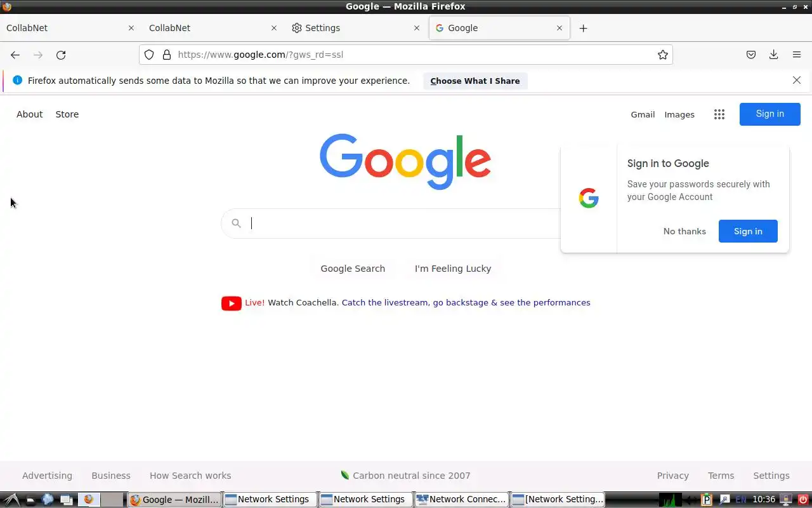Open the Privacy footer link
The image size is (812, 508).
(673, 476)
